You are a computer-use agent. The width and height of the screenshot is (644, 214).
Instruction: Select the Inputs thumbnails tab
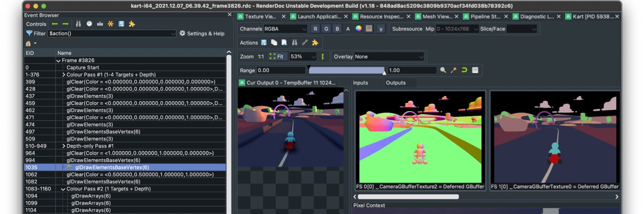[361, 83]
